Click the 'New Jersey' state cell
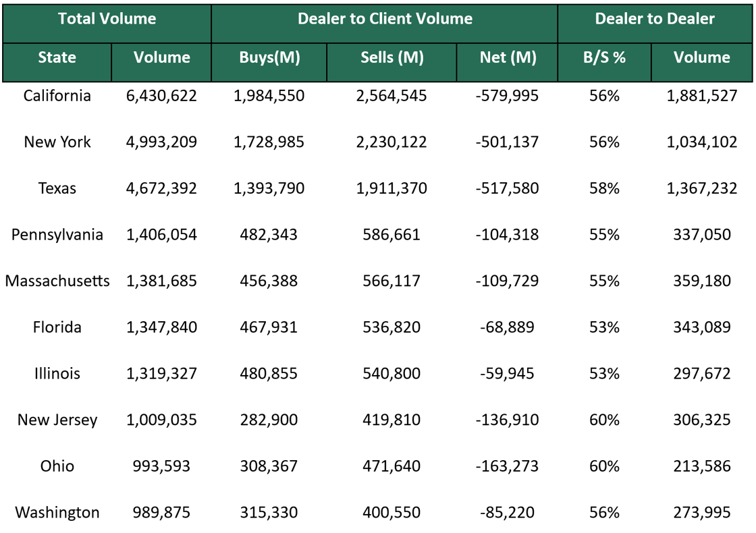This screenshot has height=533, width=756. tap(57, 420)
